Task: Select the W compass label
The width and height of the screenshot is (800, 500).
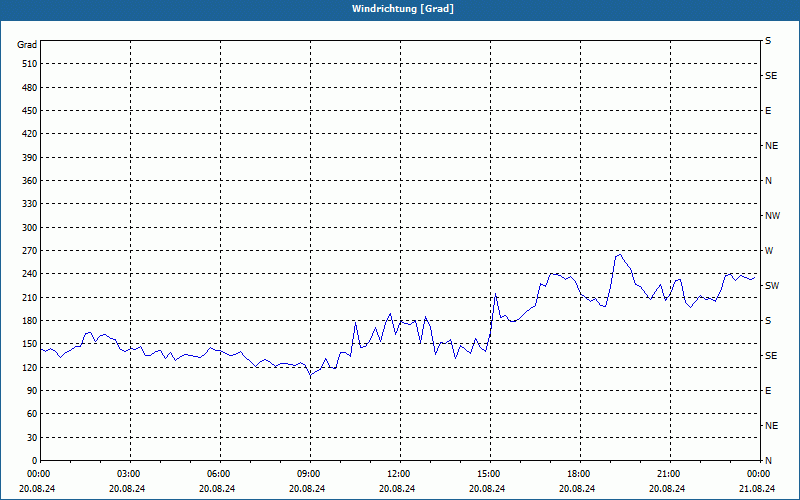Action: tap(769, 251)
